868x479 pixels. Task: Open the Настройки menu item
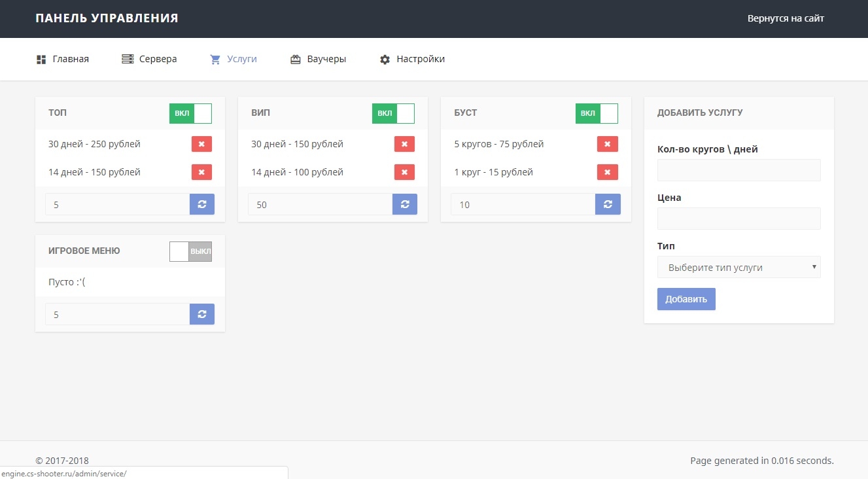point(412,59)
